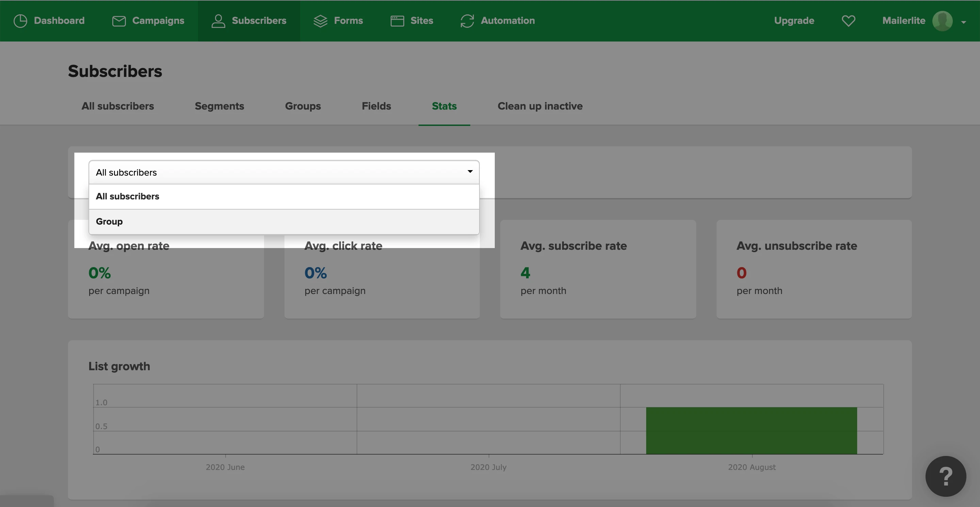This screenshot has height=507, width=980.
Task: Collapse the All subscribers dropdown arrow
Action: coord(470,171)
